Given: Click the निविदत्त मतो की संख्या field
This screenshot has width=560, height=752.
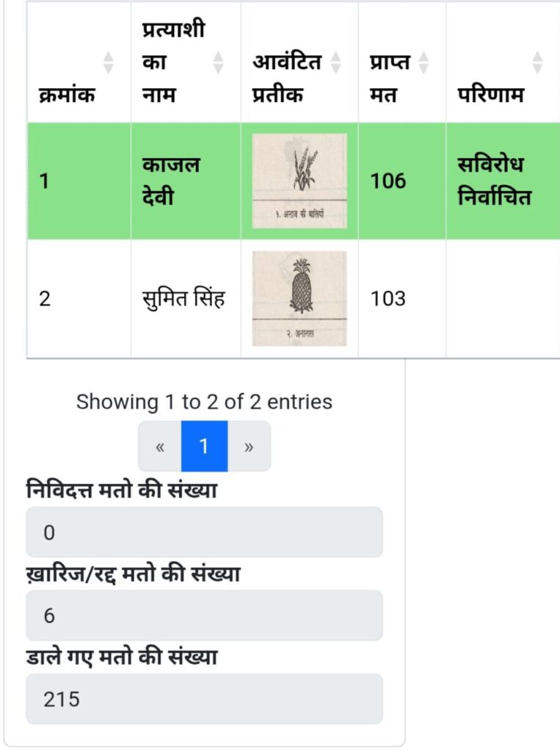Looking at the screenshot, I should click(204, 532).
